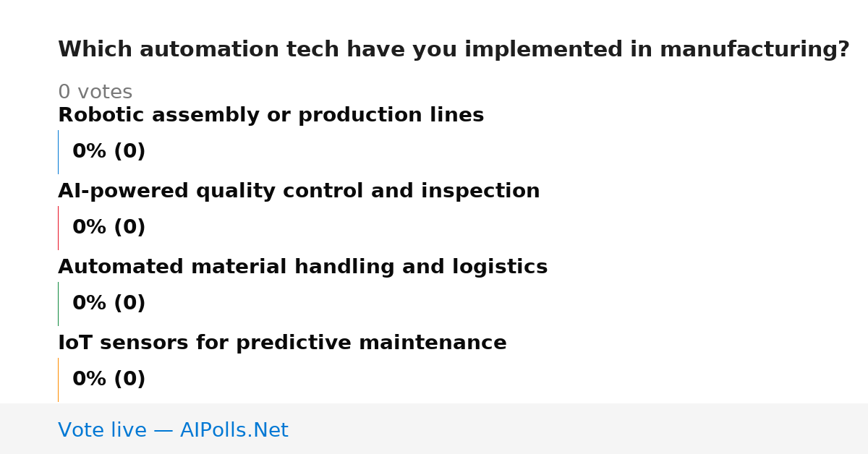The height and width of the screenshot is (454, 868).
Task: Click the 0% (0) result under Robotic assembly
Action: point(109,152)
